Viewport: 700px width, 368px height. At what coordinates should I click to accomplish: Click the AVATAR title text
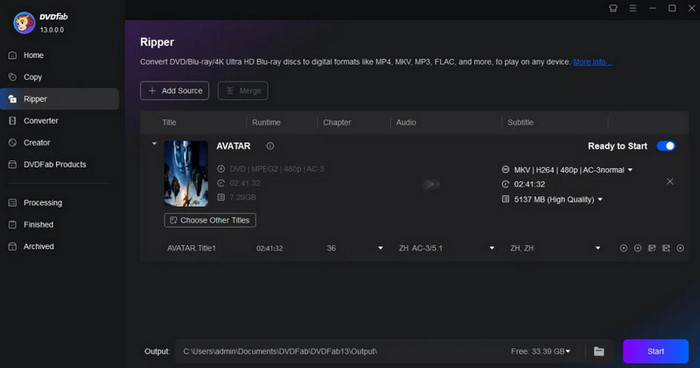[x=233, y=146]
